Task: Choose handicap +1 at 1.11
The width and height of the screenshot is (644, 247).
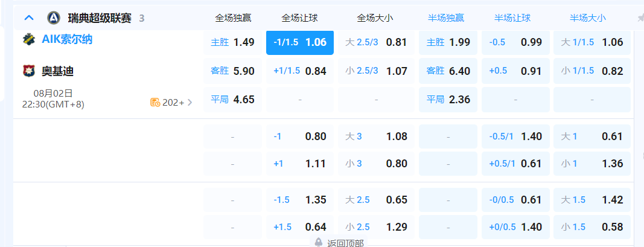Action: (300, 164)
